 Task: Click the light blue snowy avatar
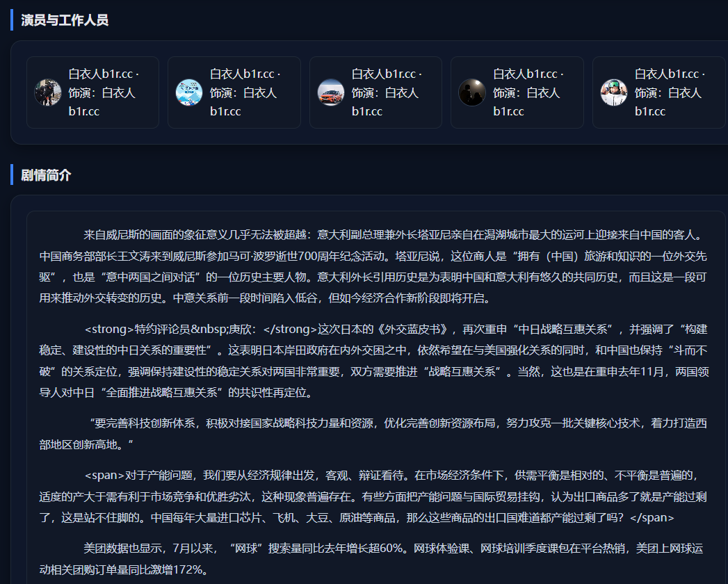(x=189, y=92)
